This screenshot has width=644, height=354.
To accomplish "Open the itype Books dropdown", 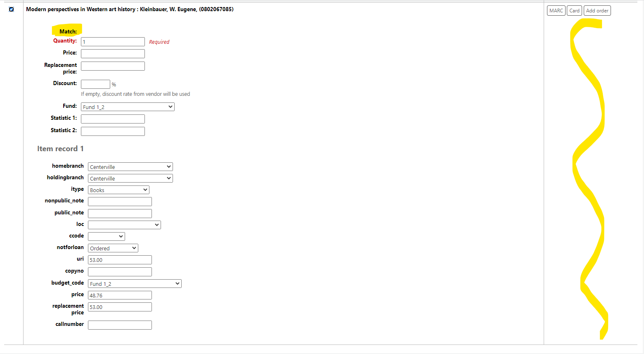I will [118, 190].
